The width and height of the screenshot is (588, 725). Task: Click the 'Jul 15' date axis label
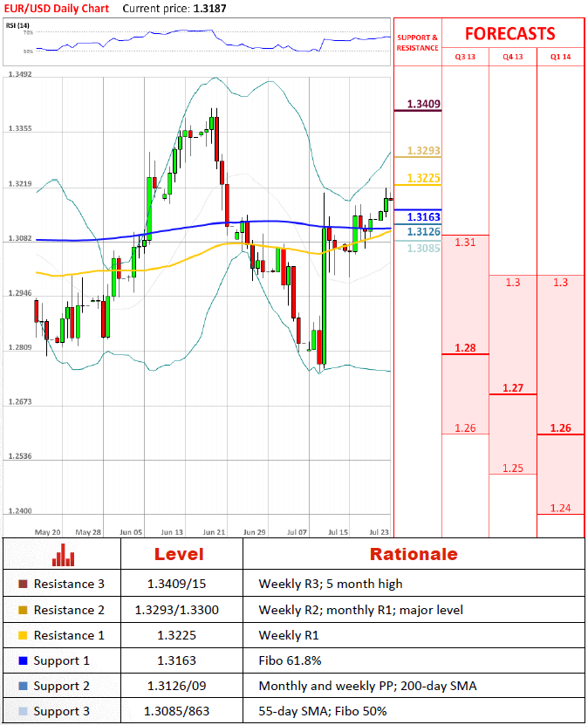coord(338,532)
